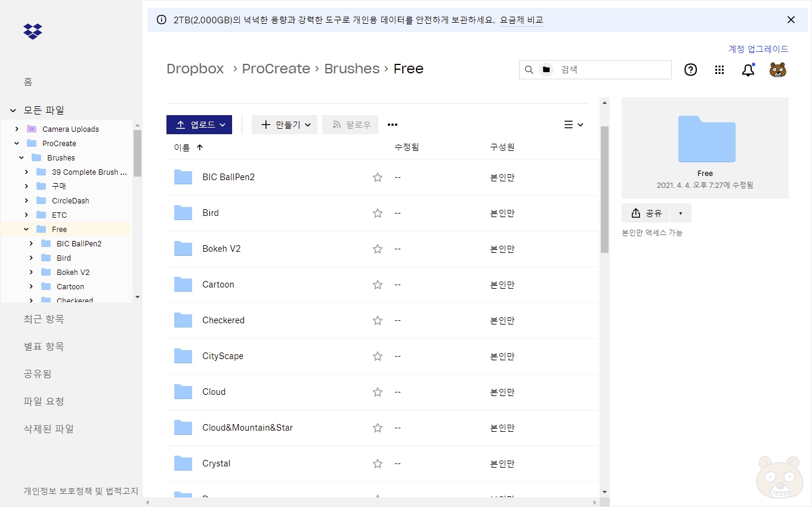This screenshot has width=812, height=507.
Task: Close the 2TB info banner
Action: pyautogui.click(x=791, y=20)
